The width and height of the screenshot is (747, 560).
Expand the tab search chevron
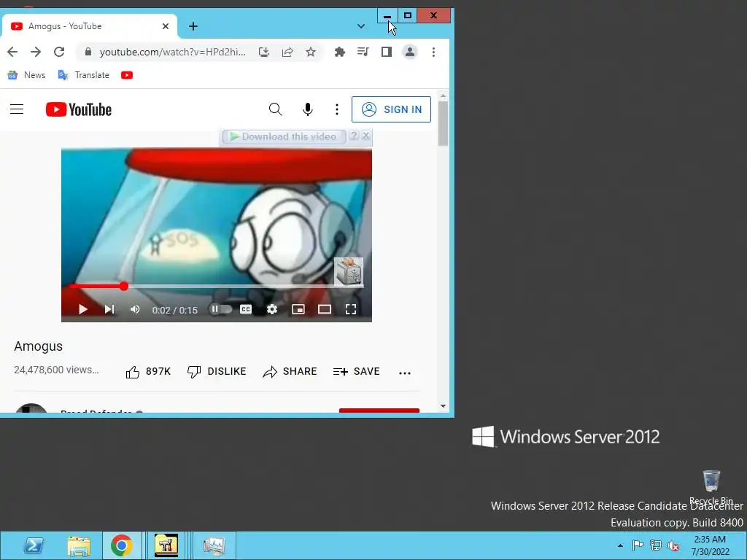point(361,26)
